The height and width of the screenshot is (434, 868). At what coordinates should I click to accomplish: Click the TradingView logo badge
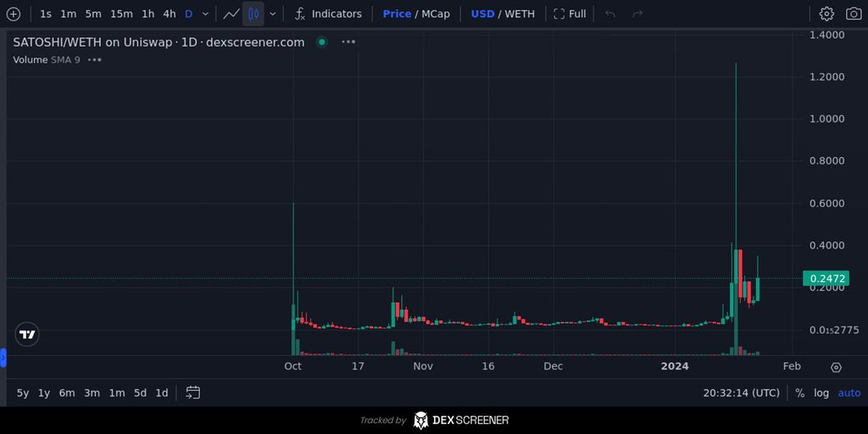[x=27, y=334]
